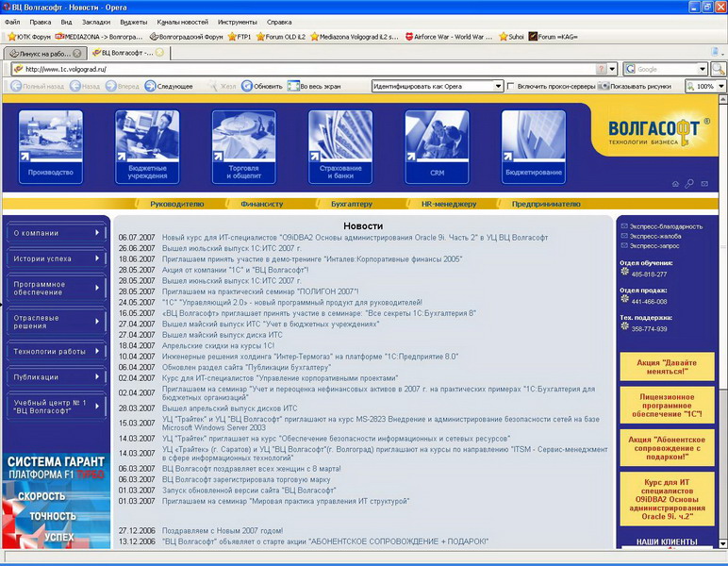Click the Google search magnifier button
Viewport: 728px width, 566px height.
tap(718, 69)
